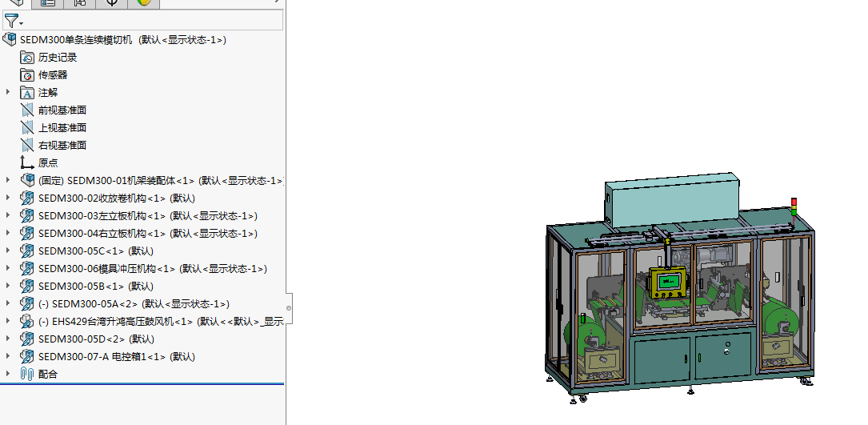
Task: Expand the 配合 mates folder
Action: (8, 374)
